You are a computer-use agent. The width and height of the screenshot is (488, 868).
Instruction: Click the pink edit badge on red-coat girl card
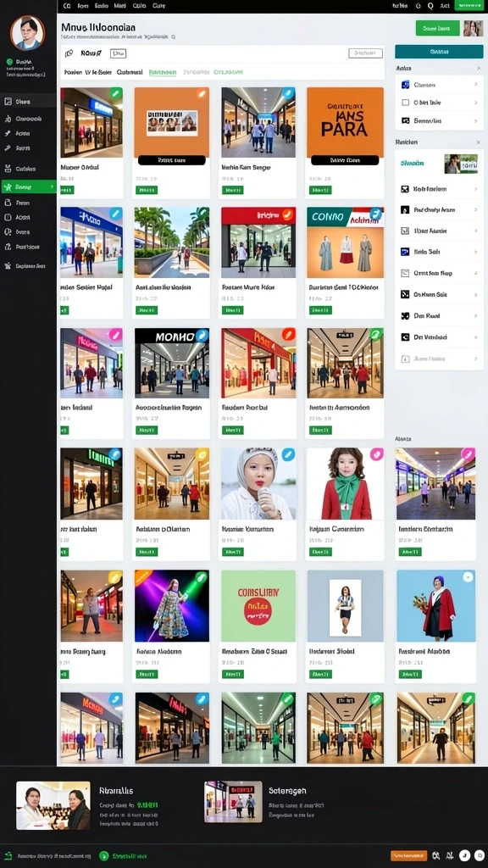pyautogui.click(x=376, y=454)
